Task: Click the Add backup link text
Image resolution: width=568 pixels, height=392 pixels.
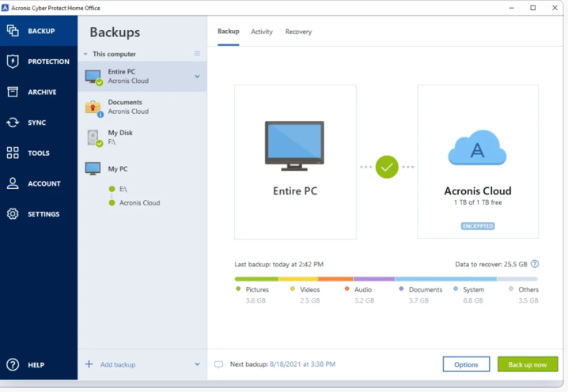Action: pyautogui.click(x=118, y=364)
